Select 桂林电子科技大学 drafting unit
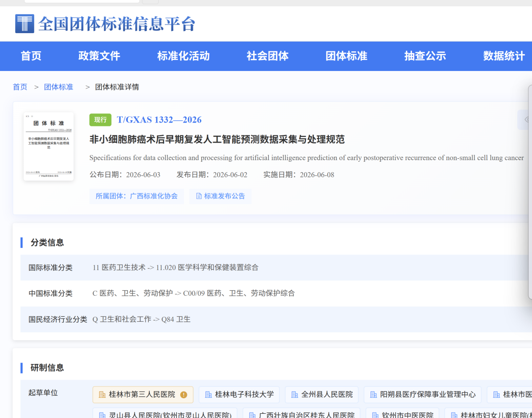Viewport: 532px width, 418px height. click(x=239, y=394)
